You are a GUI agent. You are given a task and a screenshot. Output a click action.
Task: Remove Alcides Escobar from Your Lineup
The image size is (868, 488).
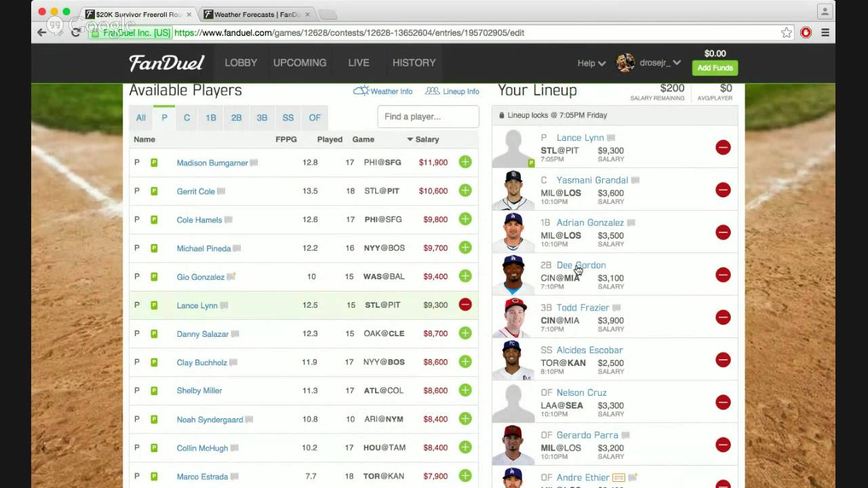[723, 360]
